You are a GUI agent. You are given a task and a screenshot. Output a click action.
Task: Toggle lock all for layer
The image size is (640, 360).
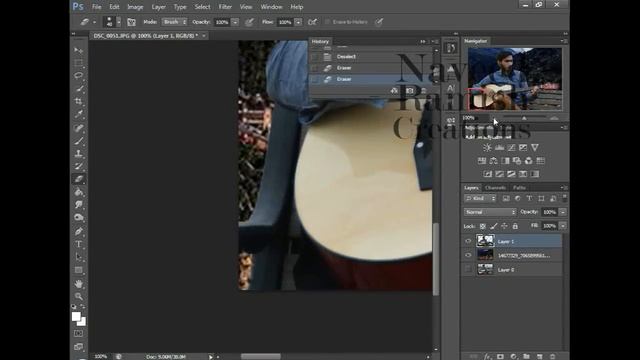(x=515, y=226)
